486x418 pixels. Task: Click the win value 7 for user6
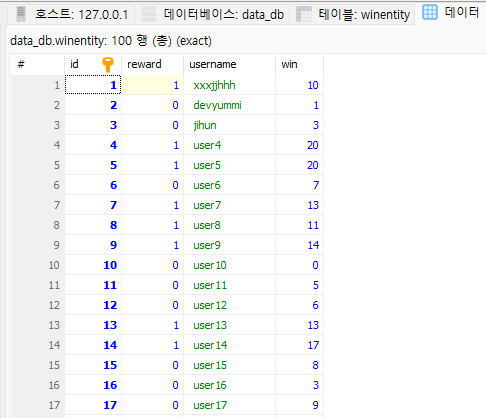(299, 185)
